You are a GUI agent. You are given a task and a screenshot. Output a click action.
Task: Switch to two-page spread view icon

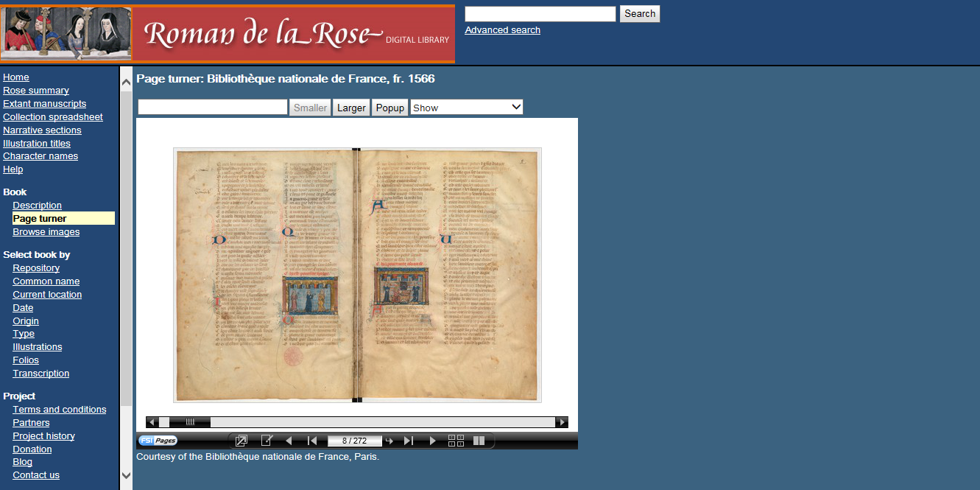[x=479, y=441]
